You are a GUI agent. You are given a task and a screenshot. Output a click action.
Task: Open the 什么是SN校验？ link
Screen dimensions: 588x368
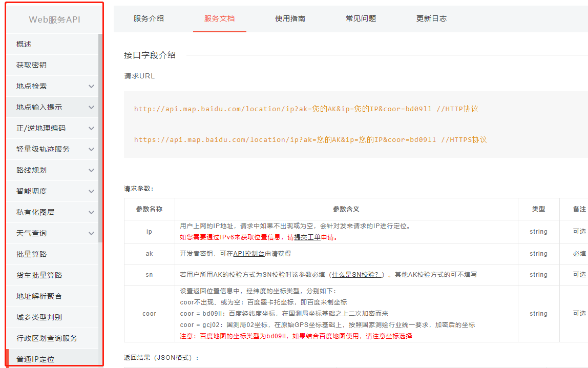point(356,275)
